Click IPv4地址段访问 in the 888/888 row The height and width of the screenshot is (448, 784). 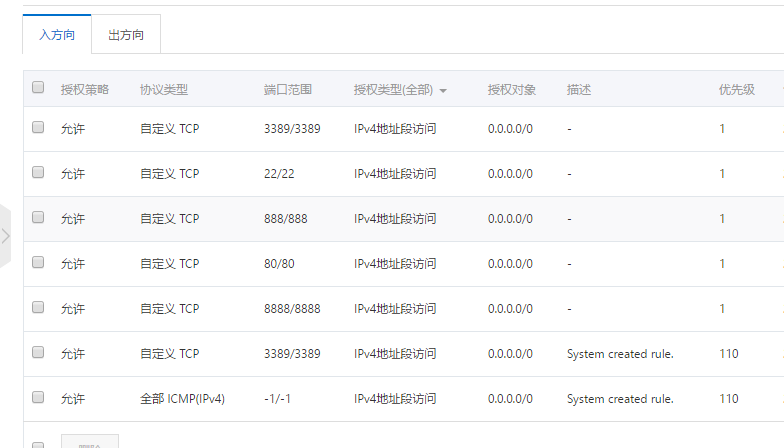point(395,219)
